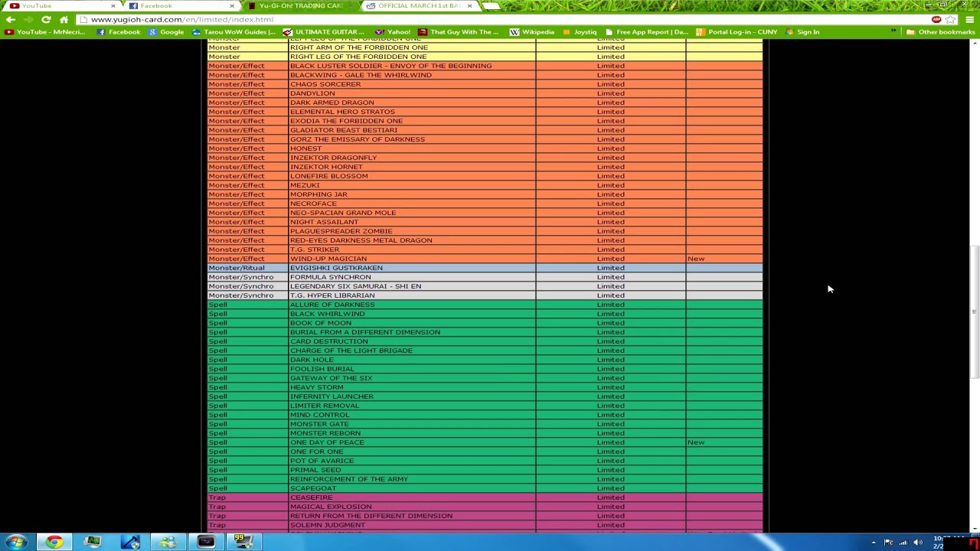Select the ONE DAY OF PEACE spell

pyautogui.click(x=327, y=442)
